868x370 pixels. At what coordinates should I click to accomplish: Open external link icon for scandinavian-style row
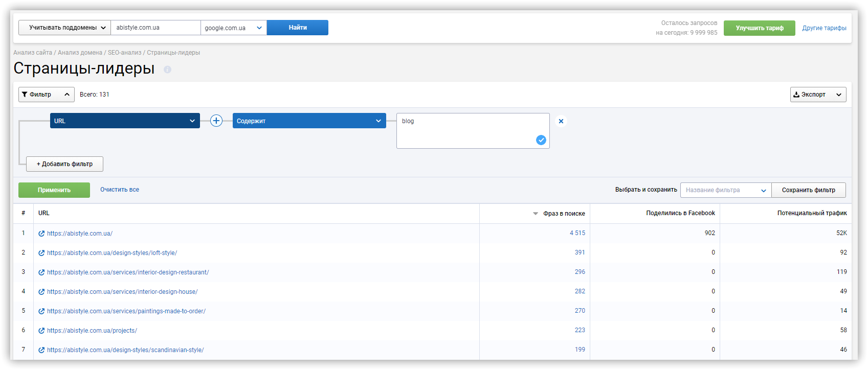[x=41, y=350]
